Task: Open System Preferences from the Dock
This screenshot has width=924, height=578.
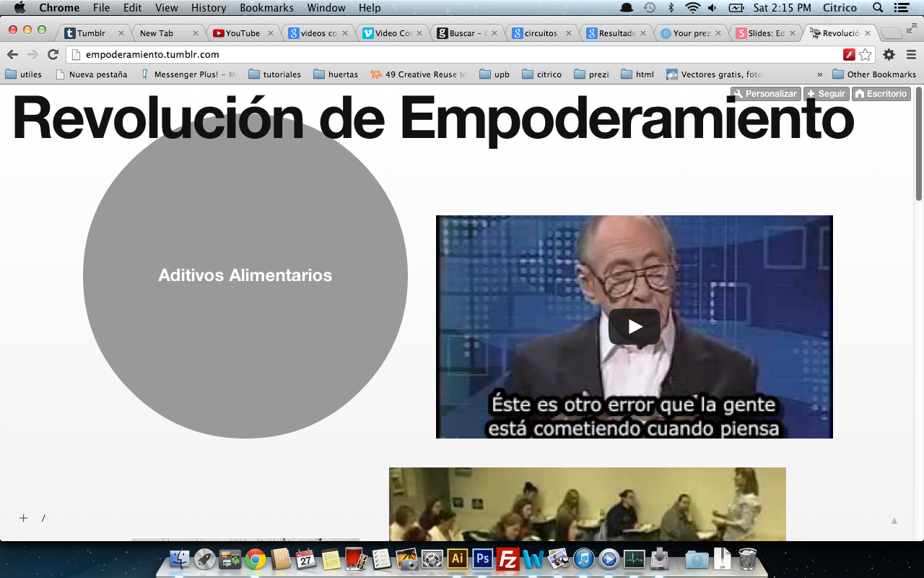Action: 432,558
